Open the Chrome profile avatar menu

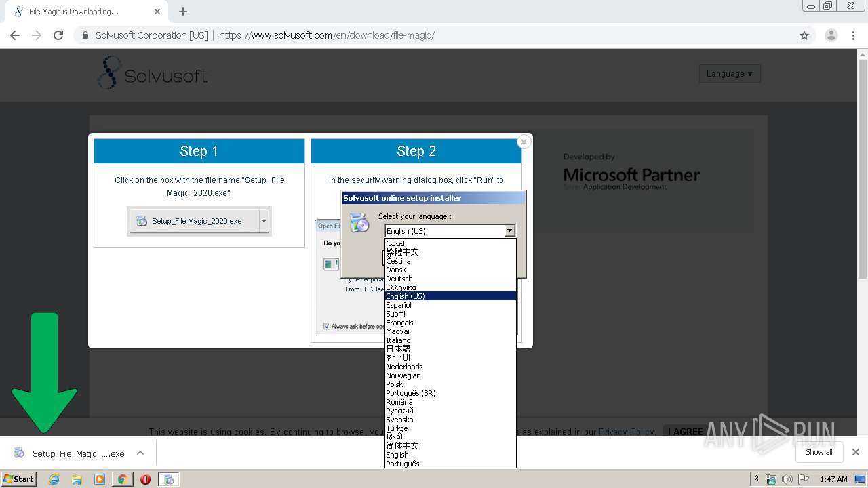tap(831, 35)
